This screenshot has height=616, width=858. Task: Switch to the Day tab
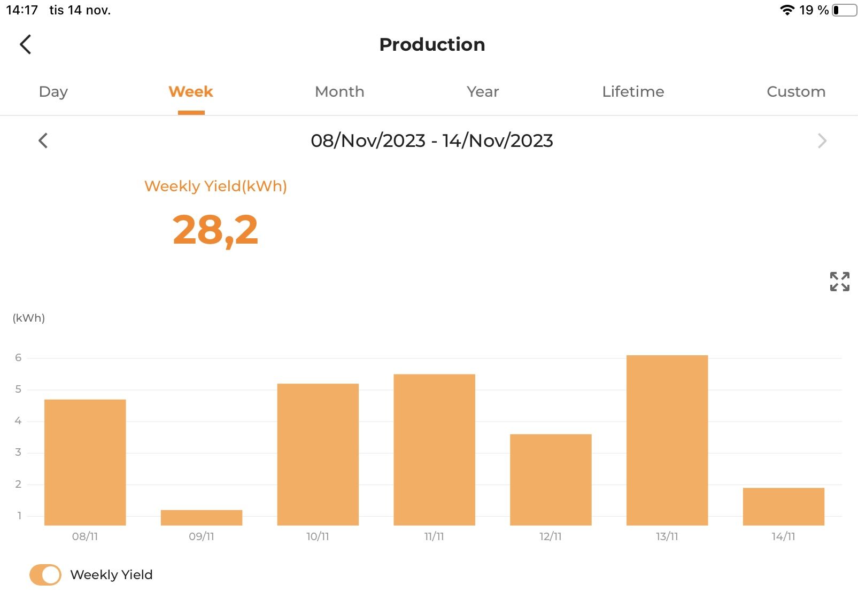tap(53, 91)
